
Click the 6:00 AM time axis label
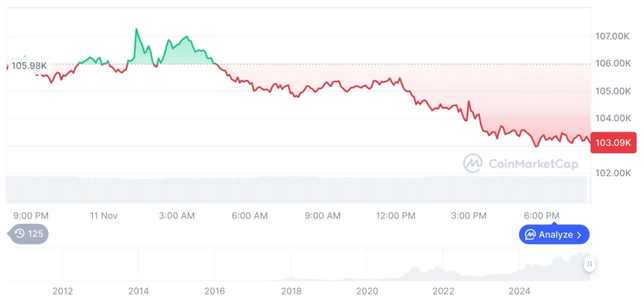249,215
